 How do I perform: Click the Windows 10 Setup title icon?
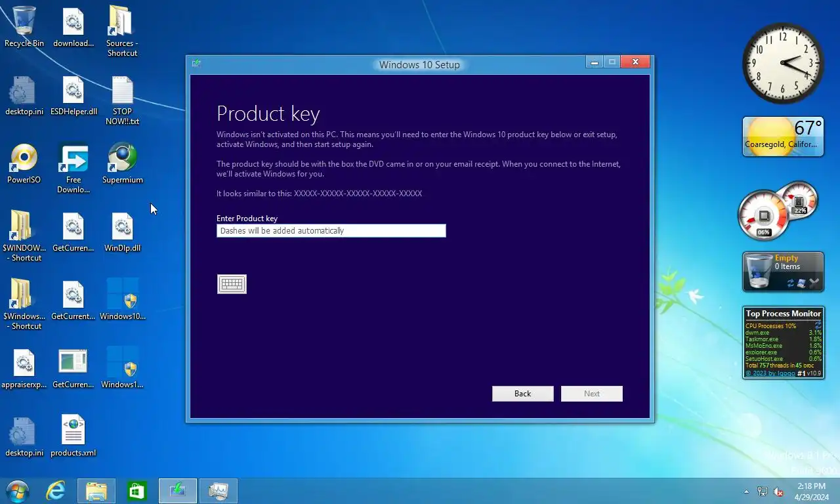coord(196,64)
